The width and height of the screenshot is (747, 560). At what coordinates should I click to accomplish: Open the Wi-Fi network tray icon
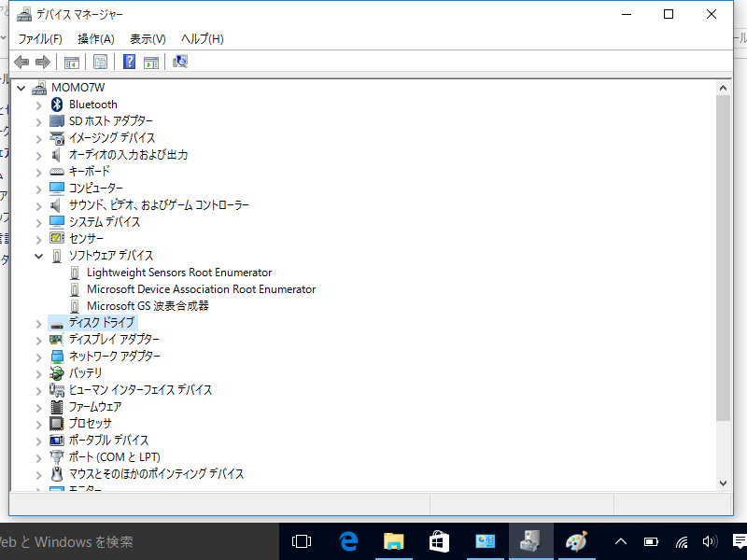682,542
